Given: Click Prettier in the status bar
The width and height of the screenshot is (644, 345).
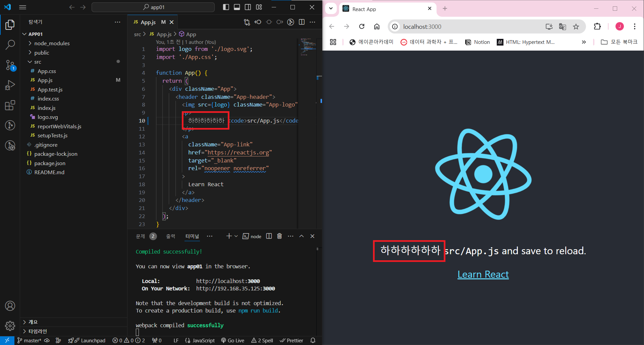Looking at the screenshot, I should (x=291, y=340).
